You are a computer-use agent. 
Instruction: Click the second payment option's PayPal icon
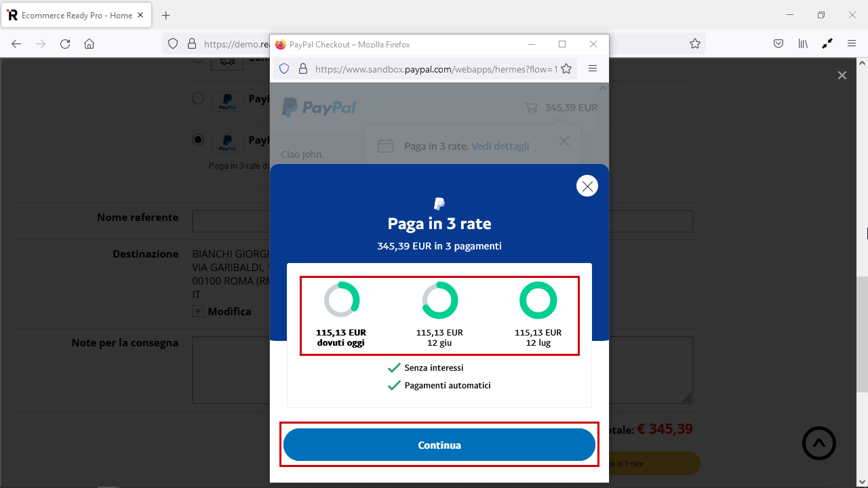click(227, 102)
